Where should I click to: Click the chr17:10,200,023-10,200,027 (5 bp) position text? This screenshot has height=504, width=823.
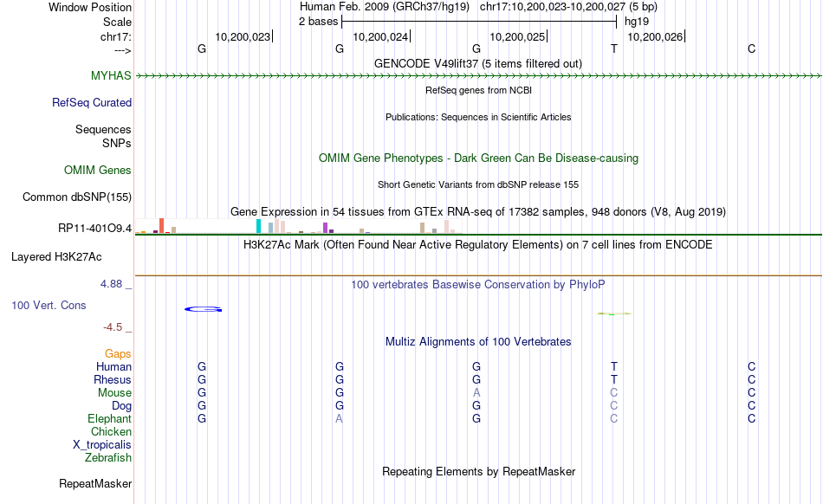tap(568, 7)
